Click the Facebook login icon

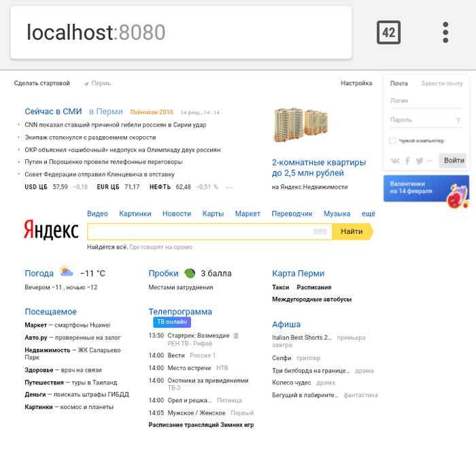[408, 161]
